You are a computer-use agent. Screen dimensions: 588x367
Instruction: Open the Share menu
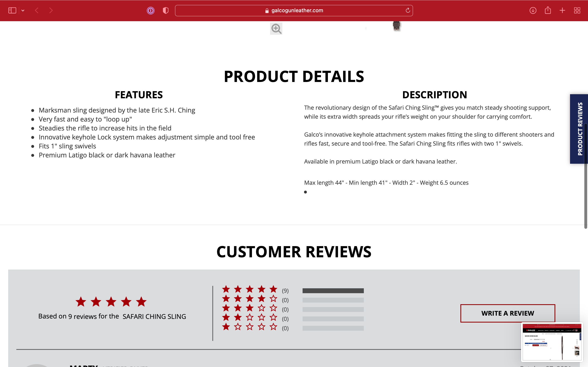point(548,10)
